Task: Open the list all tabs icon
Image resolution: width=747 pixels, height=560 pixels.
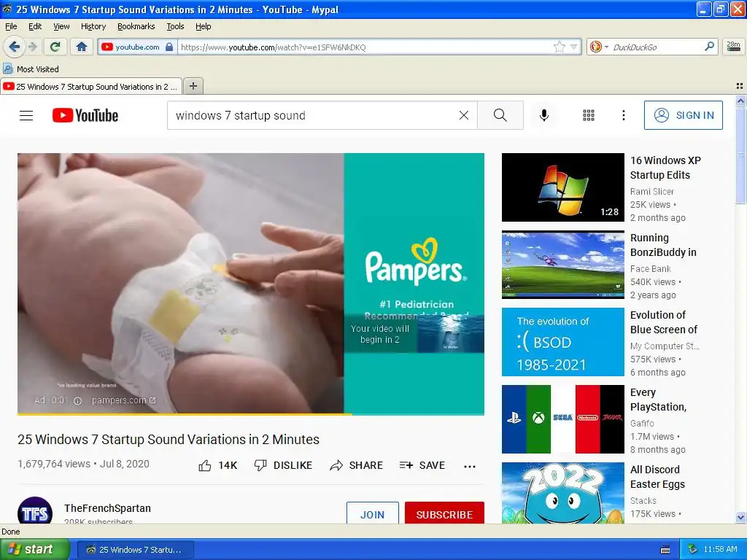Action: click(740, 86)
